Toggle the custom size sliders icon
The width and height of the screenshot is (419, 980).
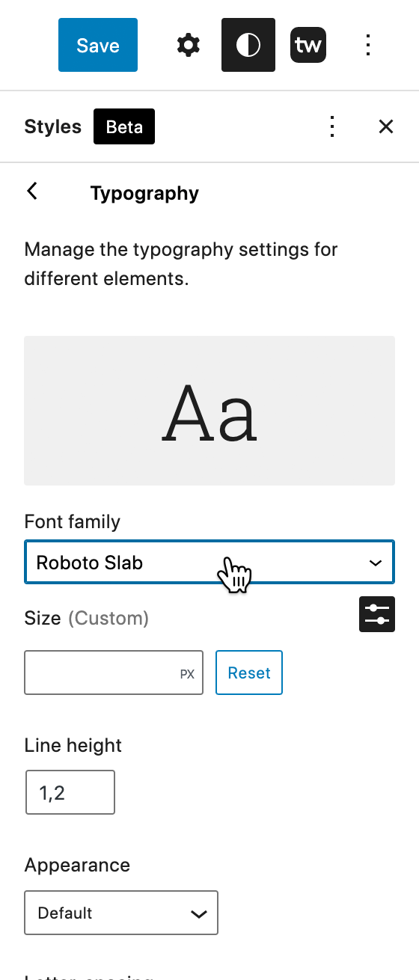[x=377, y=614]
